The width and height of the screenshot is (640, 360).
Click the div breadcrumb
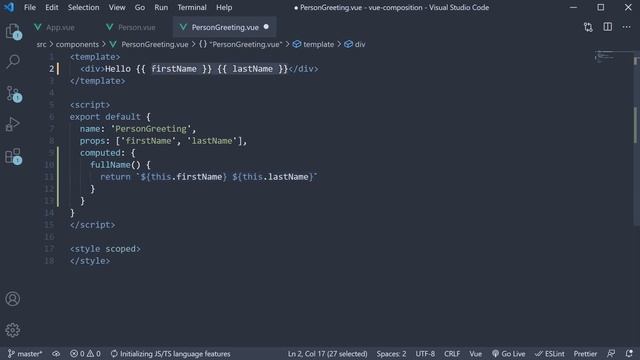(355, 44)
